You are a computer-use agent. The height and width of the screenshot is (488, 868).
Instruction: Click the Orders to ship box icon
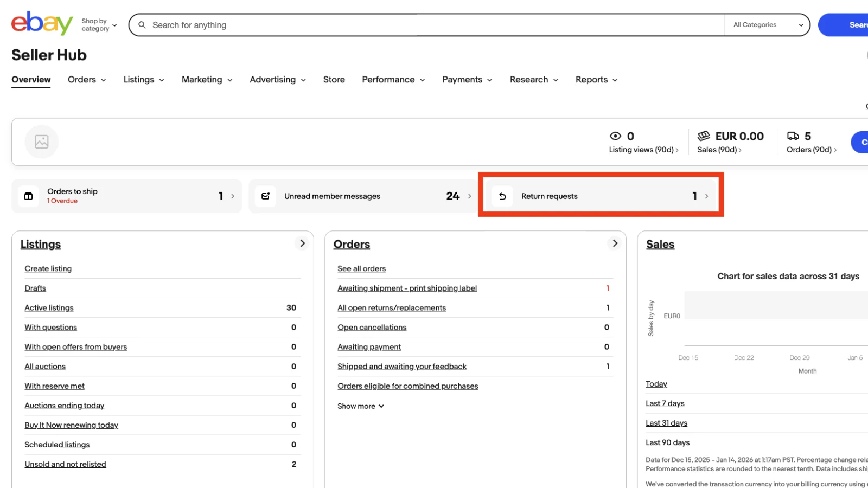(x=29, y=196)
